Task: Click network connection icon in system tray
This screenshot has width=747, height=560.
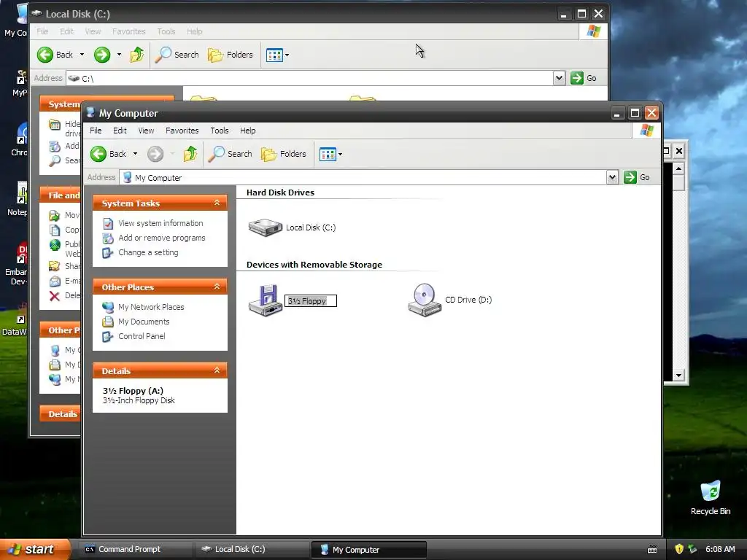Action: point(693,549)
